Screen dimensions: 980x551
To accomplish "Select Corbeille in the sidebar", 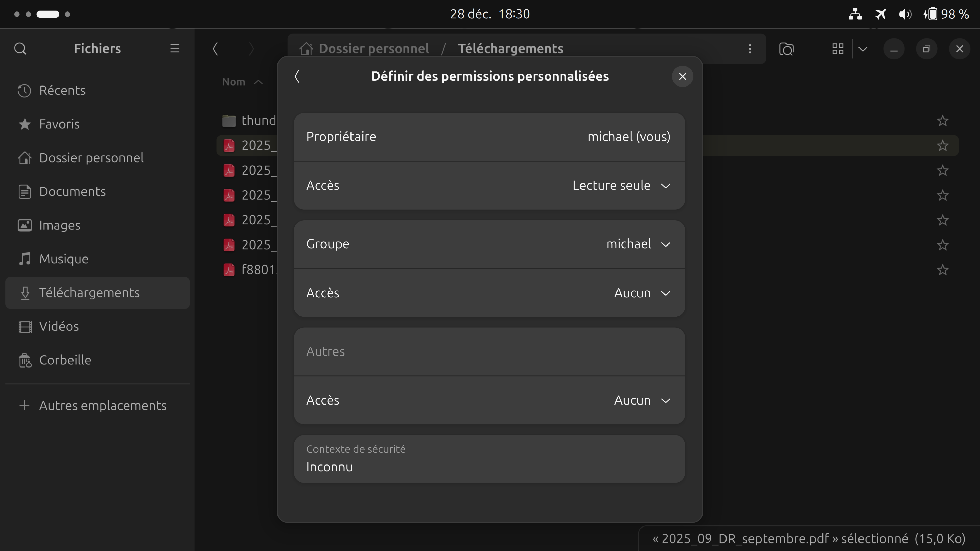I will (x=65, y=360).
